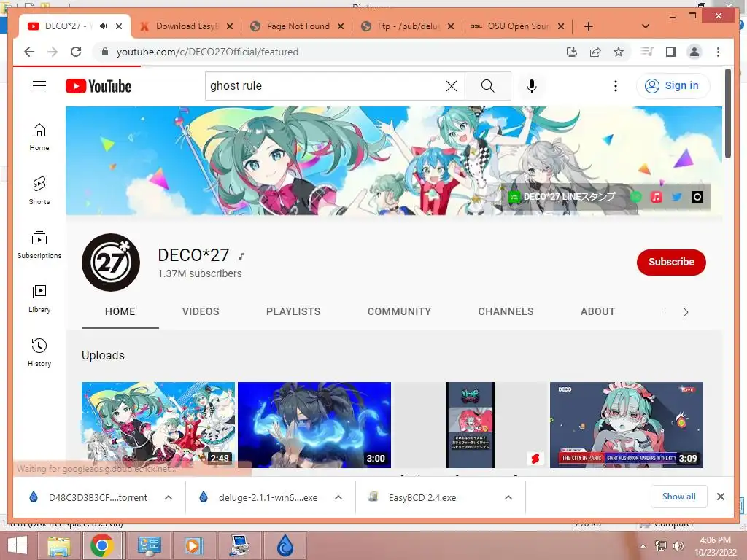This screenshot has height=560, width=747.
Task: Open a new tab with plus button
Action: [x=589, y=26]
